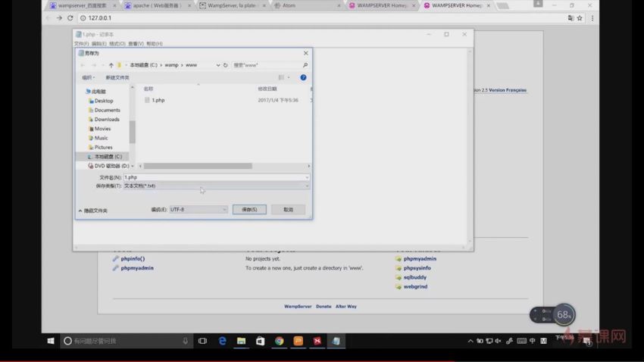This screenshot has width=644, height=362.
Task: Open the phpinfo() link
Action: (133, 258)
